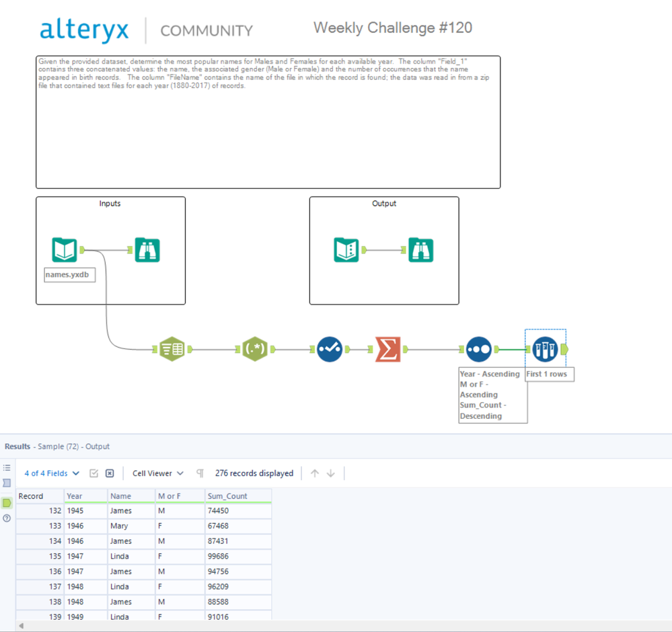Image resolution: width=672 pixels, height=632 pixels.
Task: Click the Browse tool in Inputs container
Action: click(x=147, y=250)
